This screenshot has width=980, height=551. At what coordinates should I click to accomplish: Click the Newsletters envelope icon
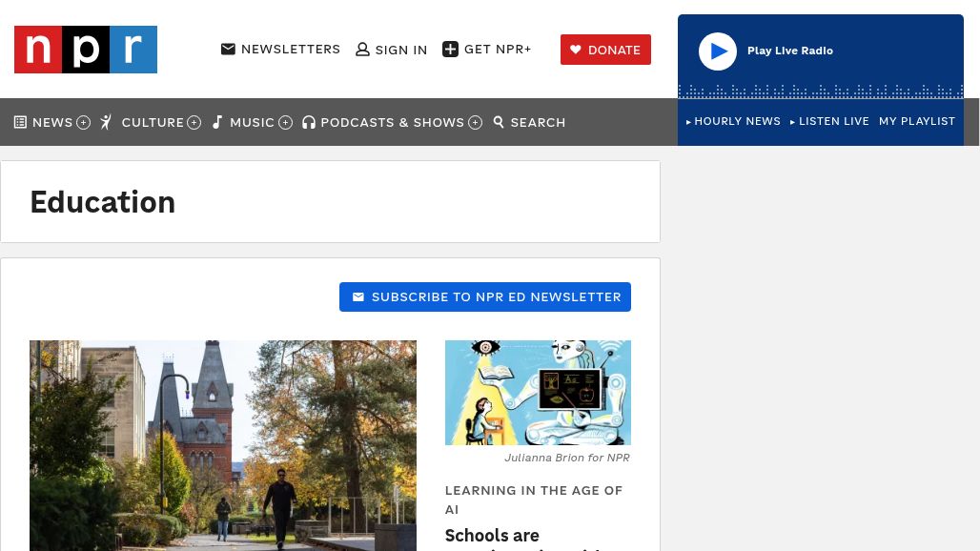228,49
